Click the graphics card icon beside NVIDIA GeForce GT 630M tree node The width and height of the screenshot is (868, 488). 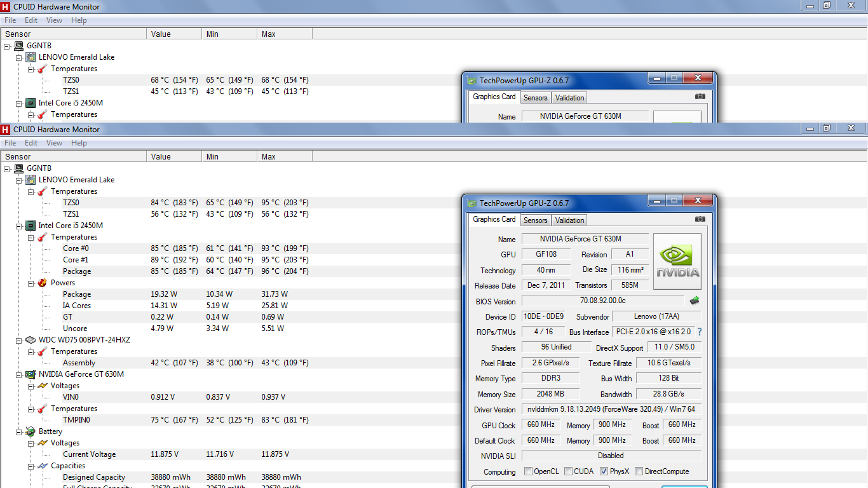tap(31, 374)
